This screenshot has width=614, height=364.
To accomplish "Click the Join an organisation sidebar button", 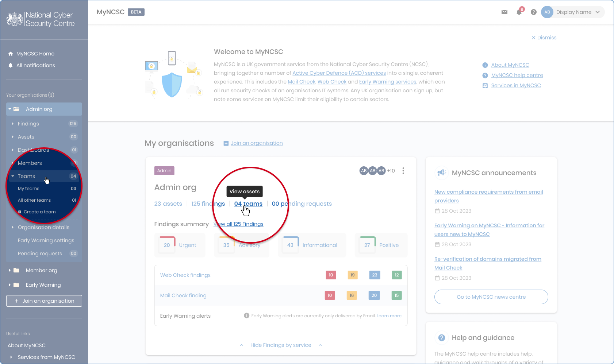I will tap(44, 301).
